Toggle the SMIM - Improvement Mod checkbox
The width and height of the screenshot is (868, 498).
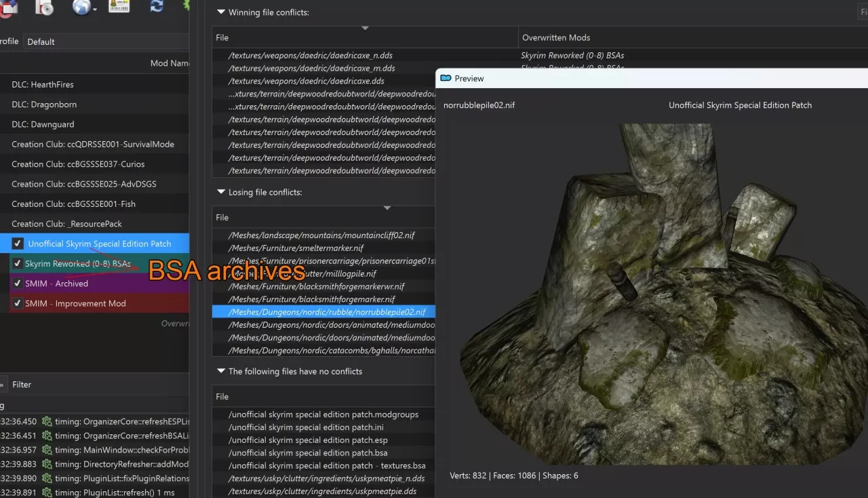(x=18, y=303)
